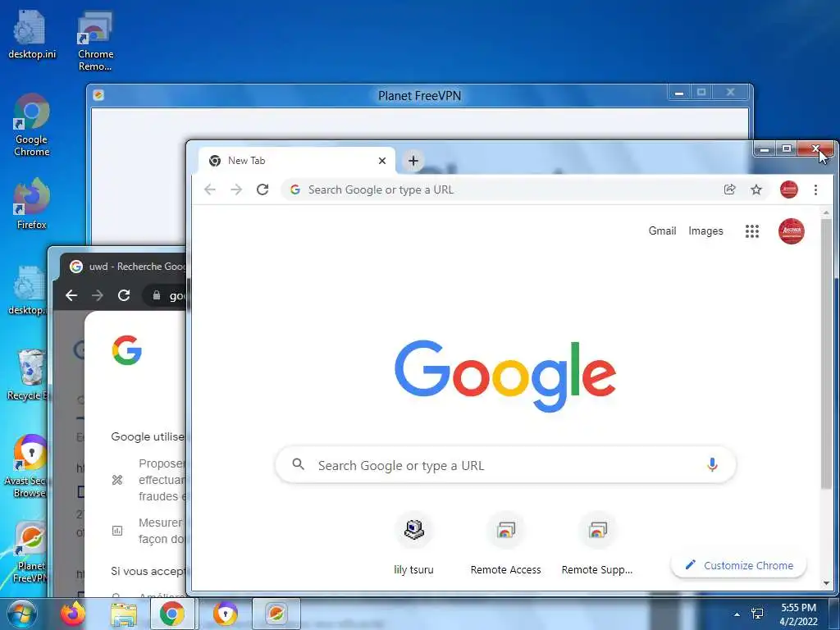Screen dimensions: 840x630
Task: Search by voice microphone icon
Action: click(712, 464)
